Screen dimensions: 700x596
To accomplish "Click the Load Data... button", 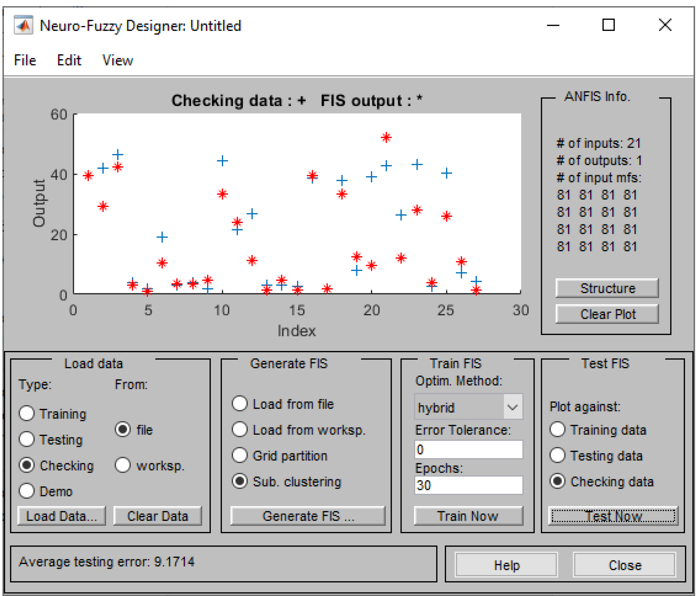I will pyautogui.click(x=61, y=516).
